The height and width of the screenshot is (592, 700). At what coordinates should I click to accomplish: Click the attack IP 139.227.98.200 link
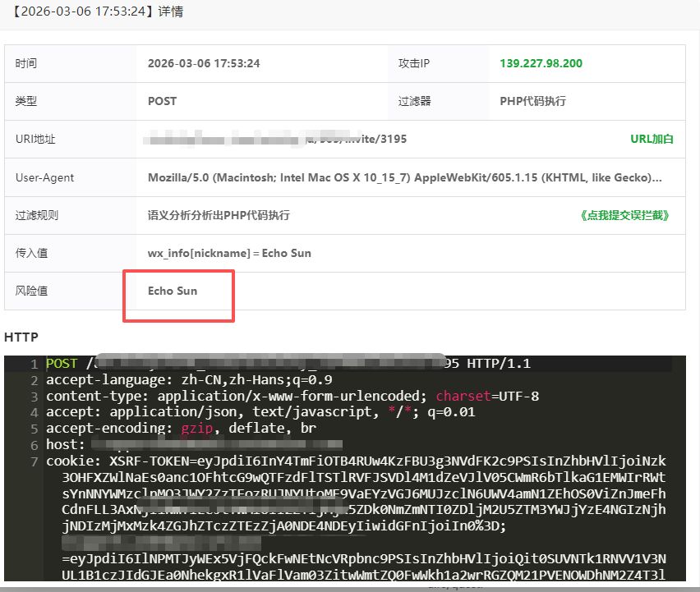[x=541, y=63]
